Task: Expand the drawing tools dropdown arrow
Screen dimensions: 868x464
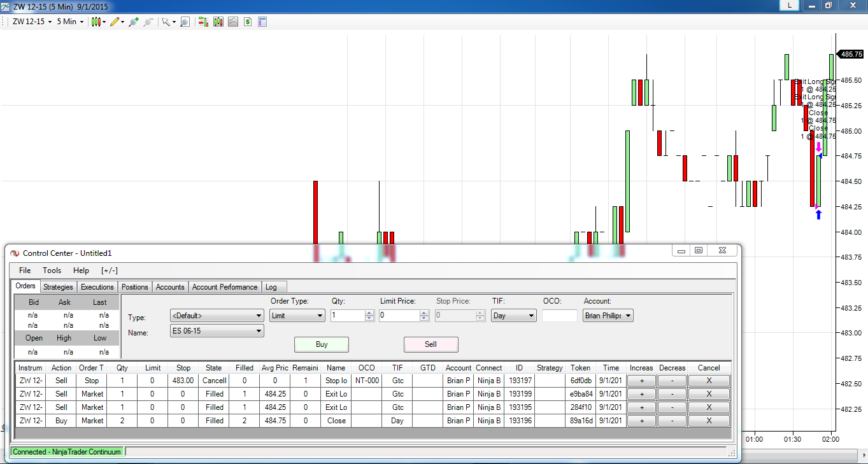Action: click(122, 22)
